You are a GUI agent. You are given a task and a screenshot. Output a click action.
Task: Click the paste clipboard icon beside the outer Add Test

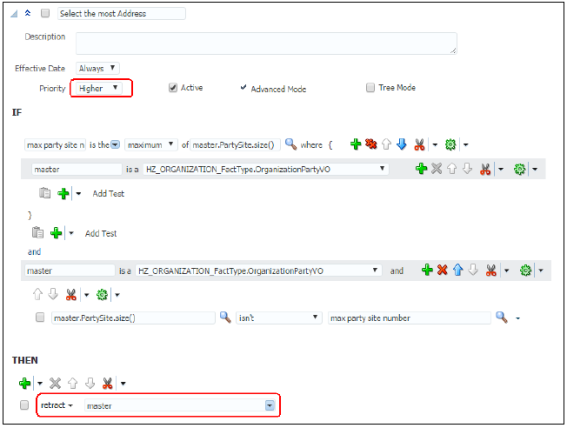(x=38, y=232)
